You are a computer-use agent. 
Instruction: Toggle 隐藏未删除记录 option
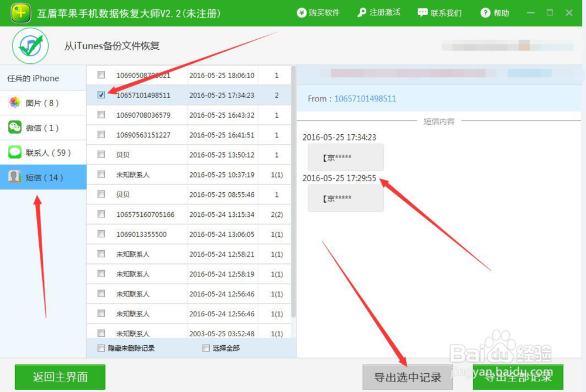[x=101, y=347]
